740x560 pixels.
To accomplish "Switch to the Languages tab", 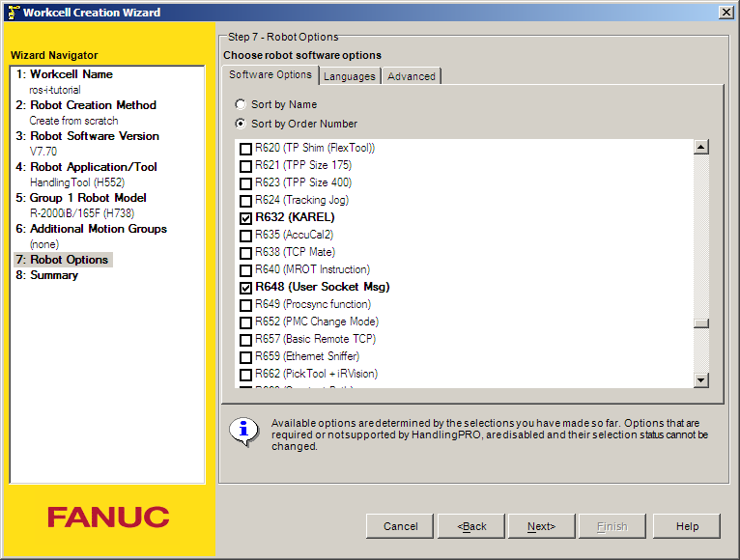I will pos(350,76).
